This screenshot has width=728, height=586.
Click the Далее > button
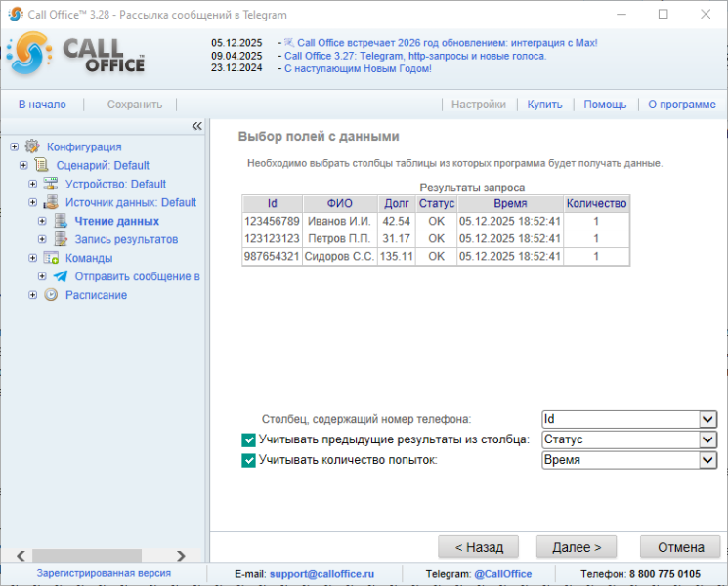(577, 547)
